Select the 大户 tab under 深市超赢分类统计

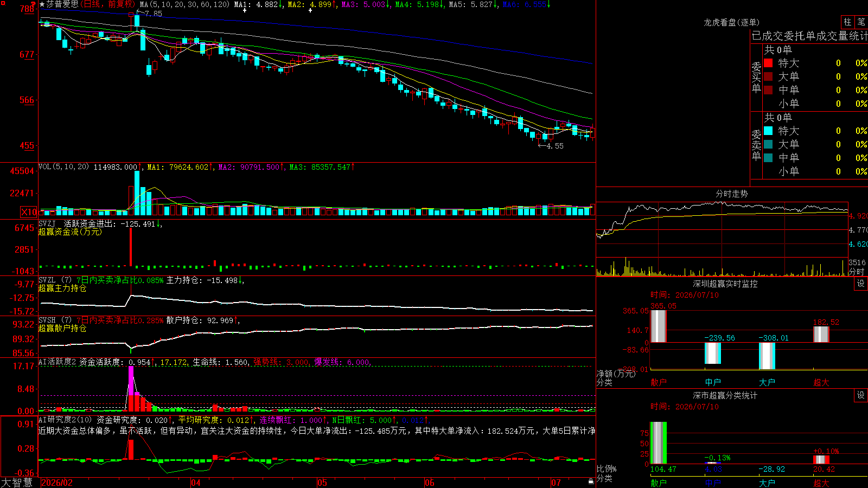(x=767, y=483)
